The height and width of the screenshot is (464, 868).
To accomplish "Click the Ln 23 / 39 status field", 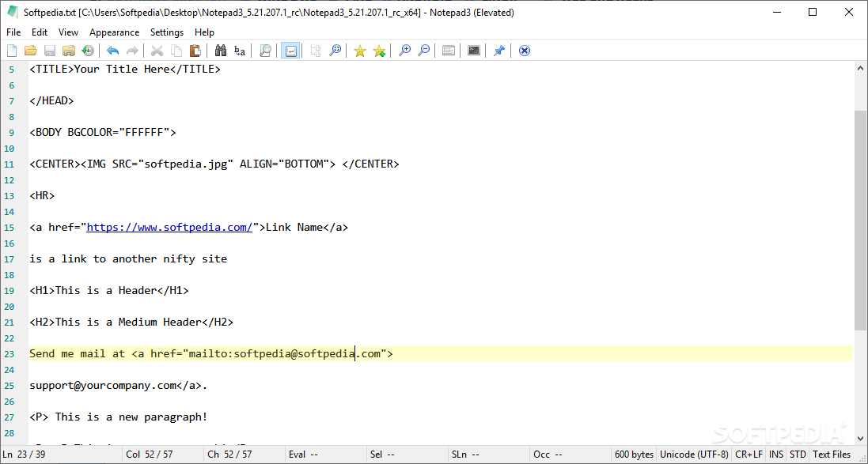I will 61,455.
